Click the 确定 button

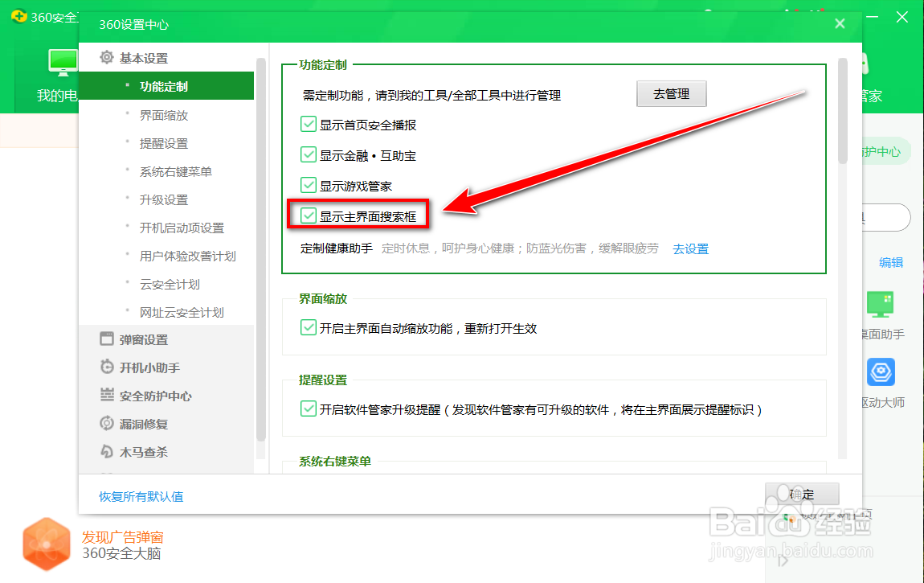tap(802, 494)
